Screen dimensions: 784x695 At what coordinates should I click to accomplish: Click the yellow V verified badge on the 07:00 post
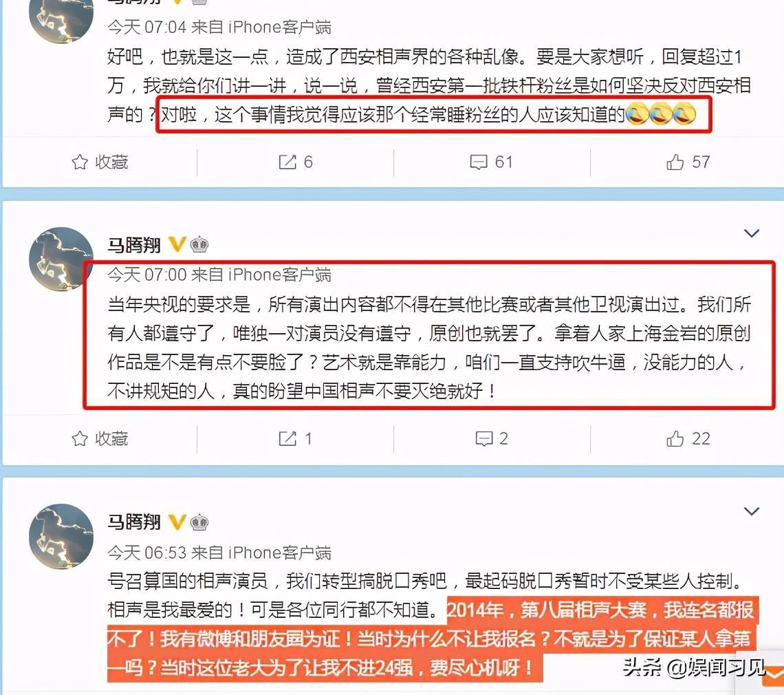pyautogui.click(x=177, y=245)
